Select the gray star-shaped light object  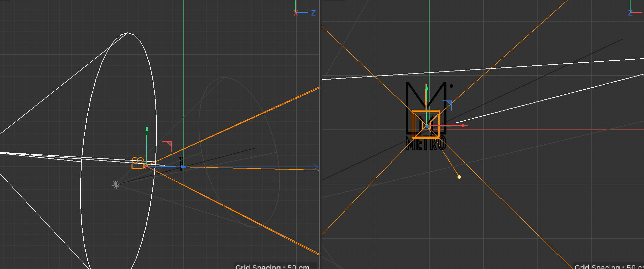coord(116,185)
